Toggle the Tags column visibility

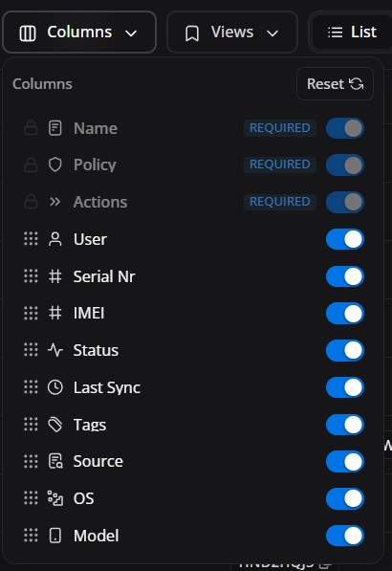345,425
